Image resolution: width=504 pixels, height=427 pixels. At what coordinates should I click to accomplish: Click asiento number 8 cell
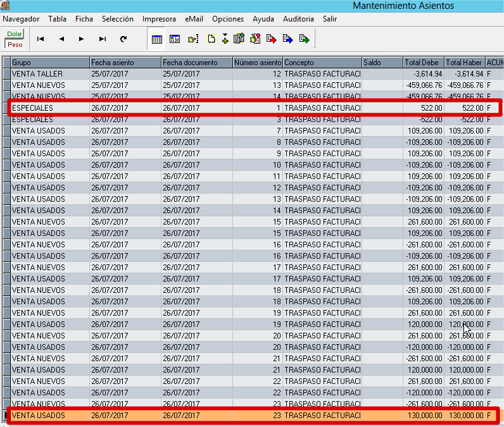258,142
